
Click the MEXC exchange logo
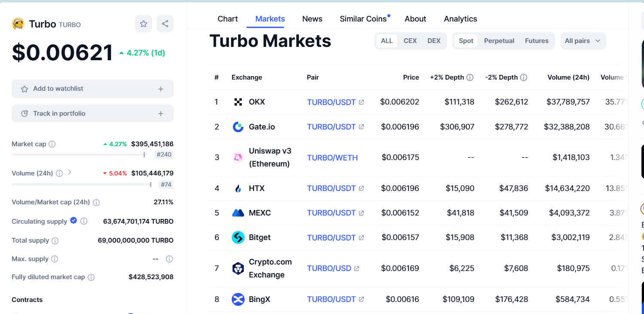[x=238, y=213]
